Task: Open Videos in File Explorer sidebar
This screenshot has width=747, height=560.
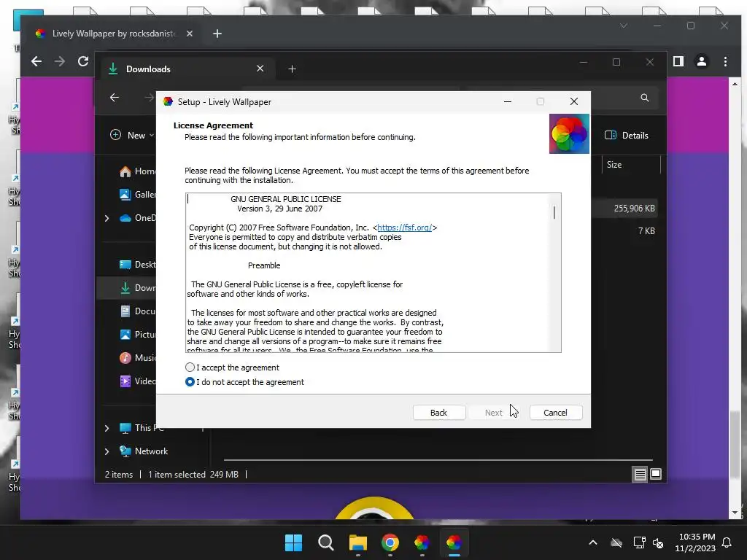Action: (x=137, y=381)
